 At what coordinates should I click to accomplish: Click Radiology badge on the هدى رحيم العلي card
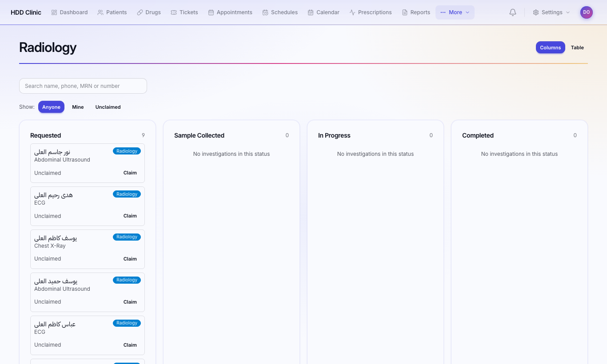click(x=127, y=194)
